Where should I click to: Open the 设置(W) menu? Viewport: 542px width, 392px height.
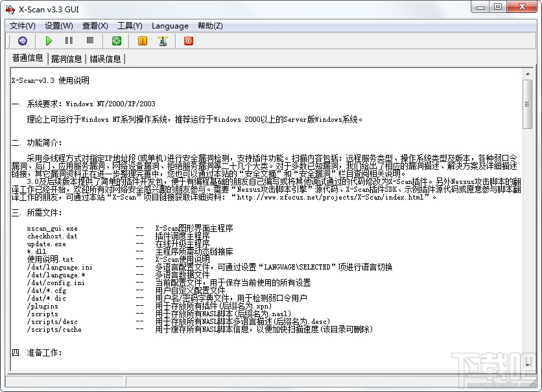click(59, 26)
